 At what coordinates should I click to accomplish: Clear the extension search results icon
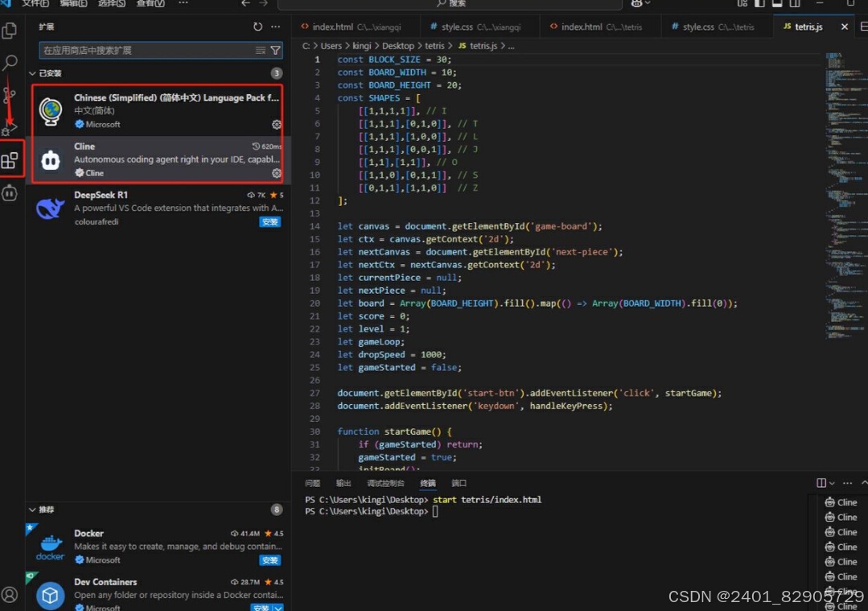coord(260,51)
